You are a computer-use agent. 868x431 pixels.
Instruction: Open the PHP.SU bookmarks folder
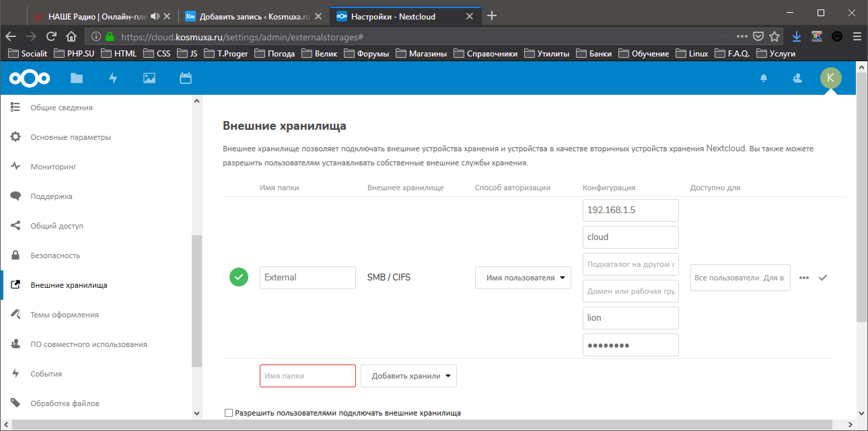tap(75, 53)
